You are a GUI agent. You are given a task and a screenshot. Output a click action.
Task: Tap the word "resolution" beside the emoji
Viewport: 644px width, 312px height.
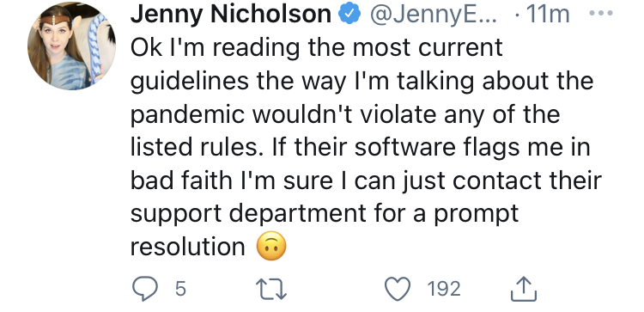tap(188, 246)
